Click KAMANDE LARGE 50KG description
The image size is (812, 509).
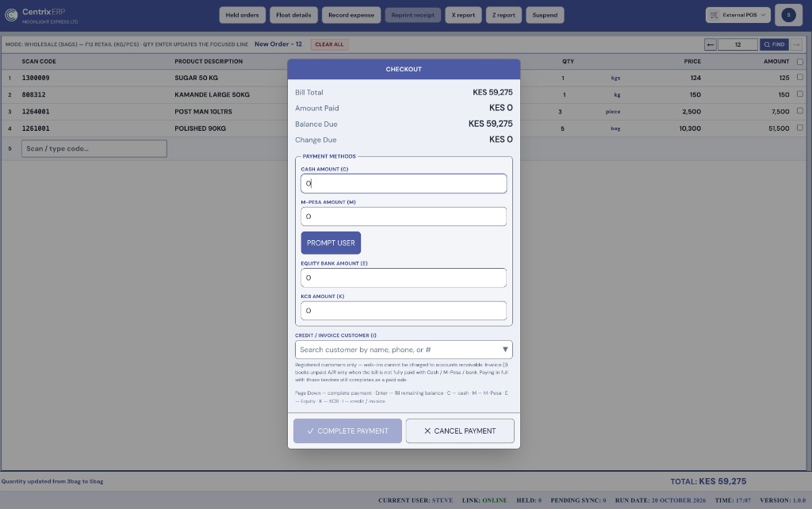(212, 95)
